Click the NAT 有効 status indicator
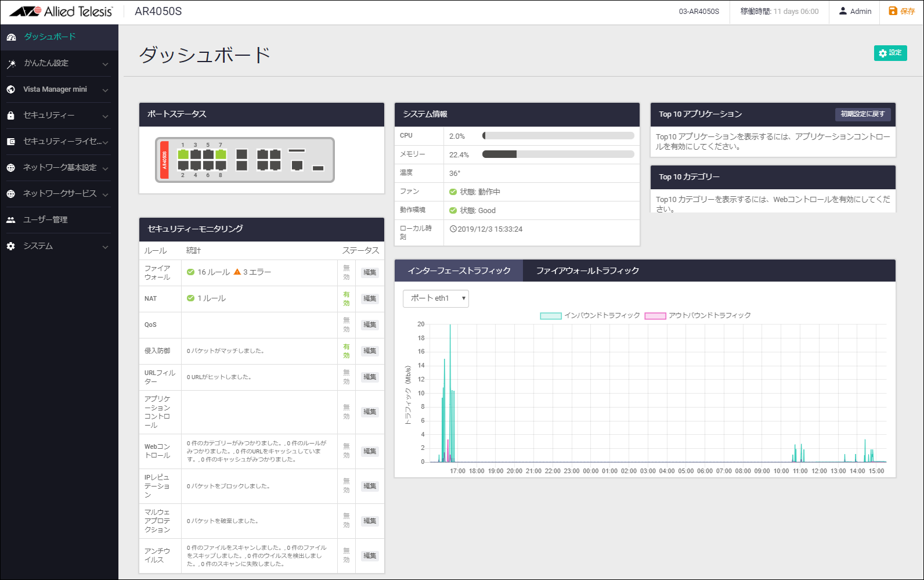The image size is (924, 580). 346,298
